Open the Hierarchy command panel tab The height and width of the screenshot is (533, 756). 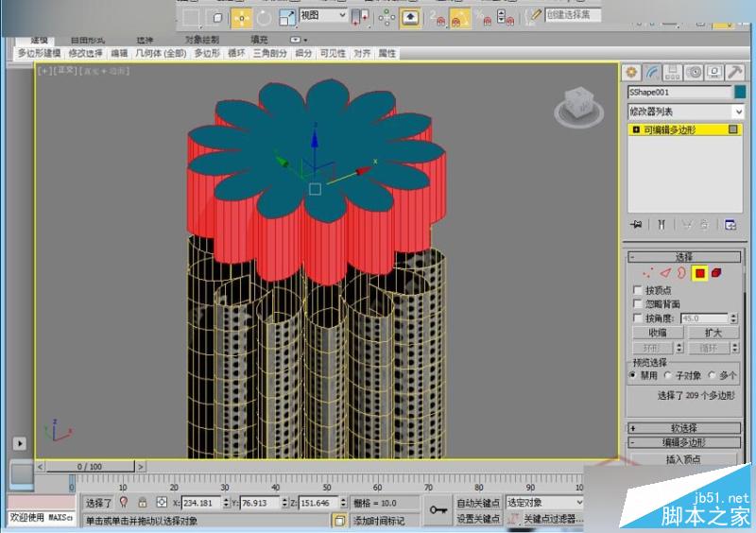(673, 73)
